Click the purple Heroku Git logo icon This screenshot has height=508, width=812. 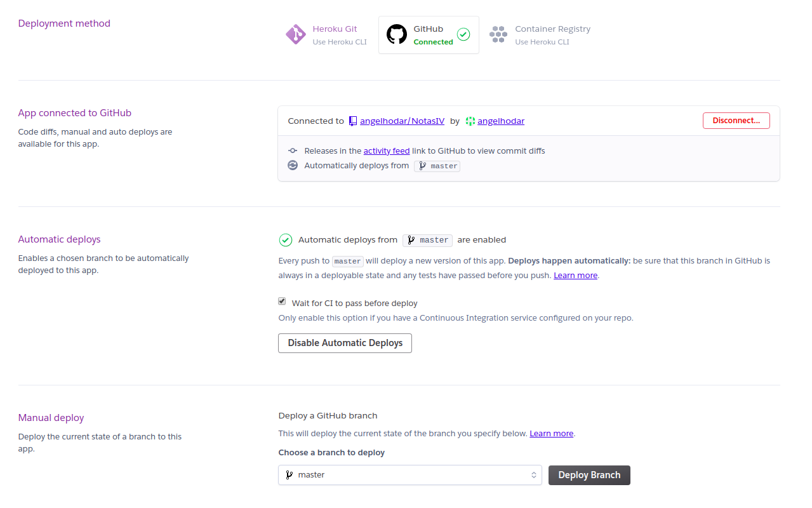[x=296, y=34]
